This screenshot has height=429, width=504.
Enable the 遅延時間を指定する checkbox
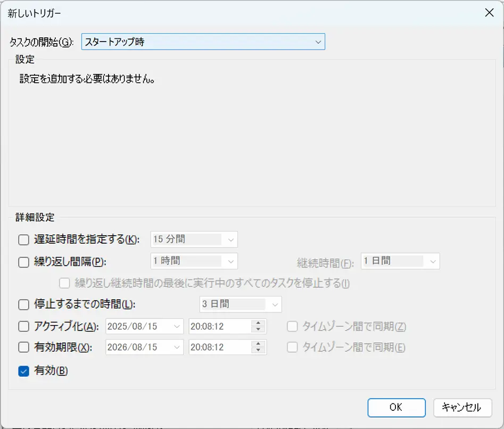[24, 240]
